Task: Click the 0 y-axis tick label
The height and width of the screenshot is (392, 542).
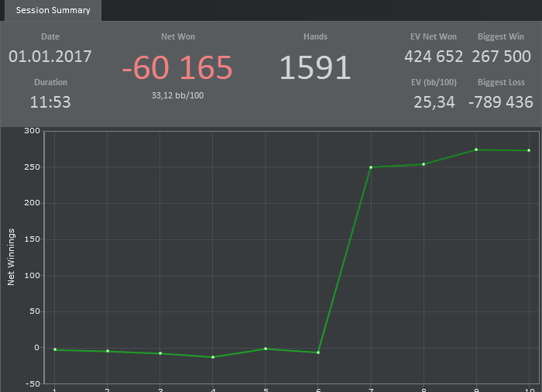Action: pyautogui.click(x=37, y=348)
